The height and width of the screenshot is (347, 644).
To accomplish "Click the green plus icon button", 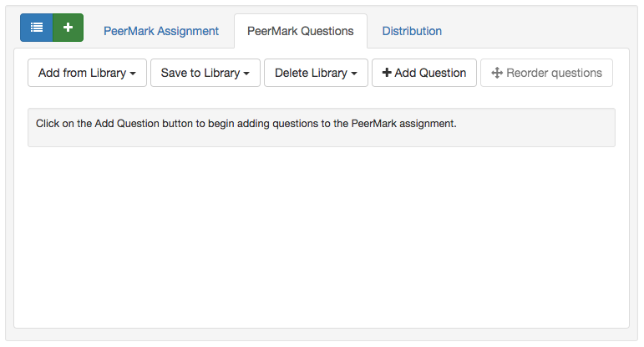I will (x=68, y=28).
